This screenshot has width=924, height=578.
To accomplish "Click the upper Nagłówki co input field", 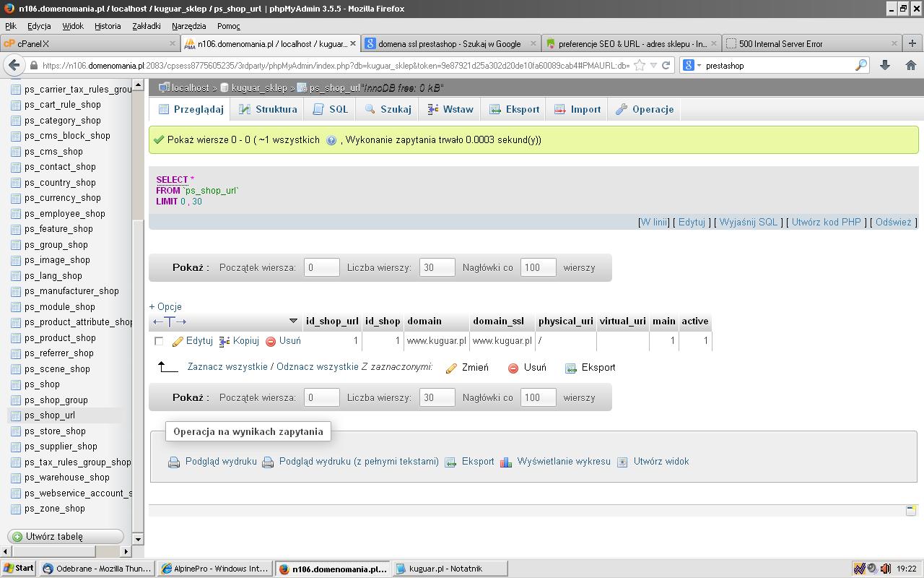I will pos(538,267).
